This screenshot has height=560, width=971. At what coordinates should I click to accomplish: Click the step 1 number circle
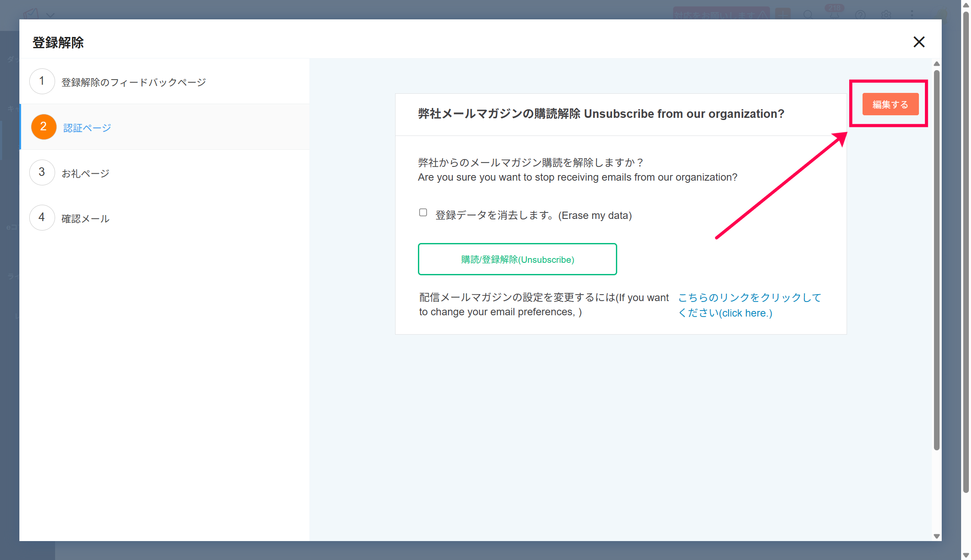42,81
